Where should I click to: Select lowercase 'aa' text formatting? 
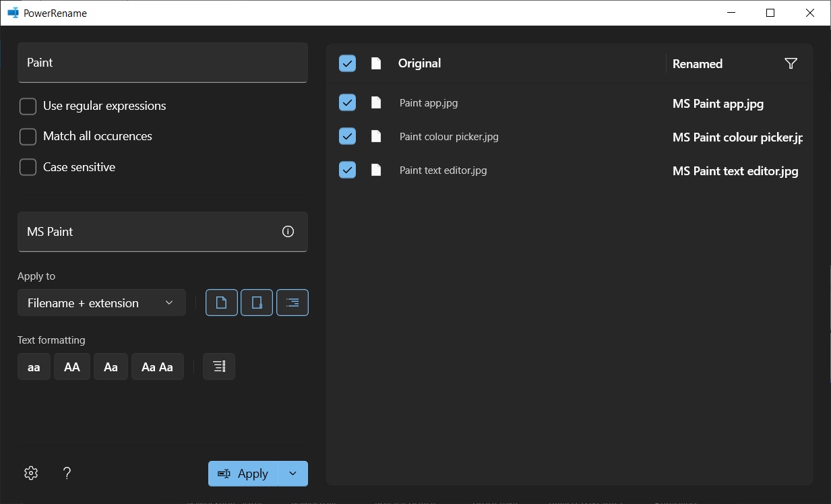click(34, 367)
